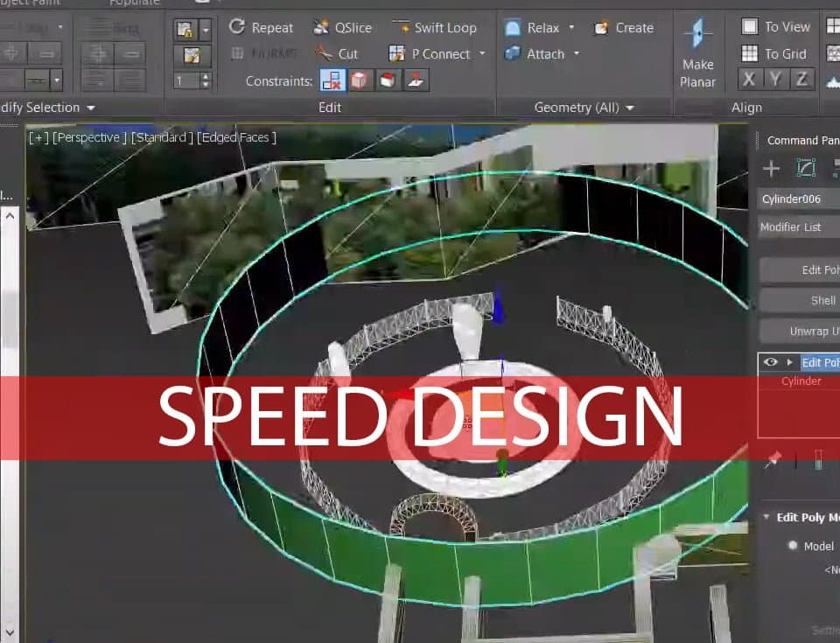Click the Shell modifier button
The height and width of the screenshot is (643, 840).
(800, 301)
